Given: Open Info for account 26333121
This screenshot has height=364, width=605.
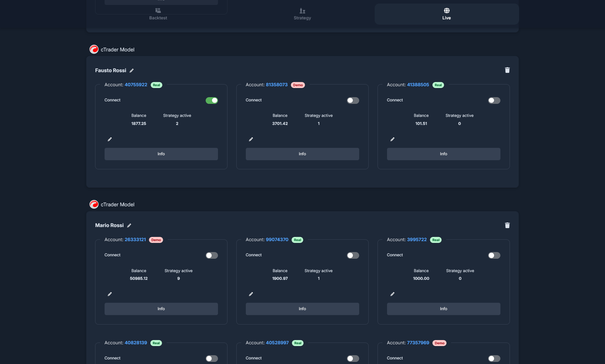Looking at the screenshot, I should [161, 309].
